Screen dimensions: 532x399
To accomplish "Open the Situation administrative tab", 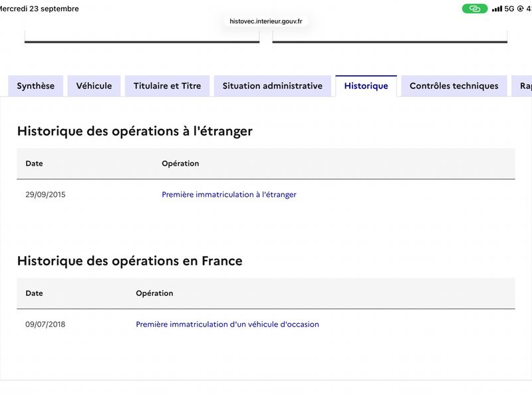I will [273, 86].
